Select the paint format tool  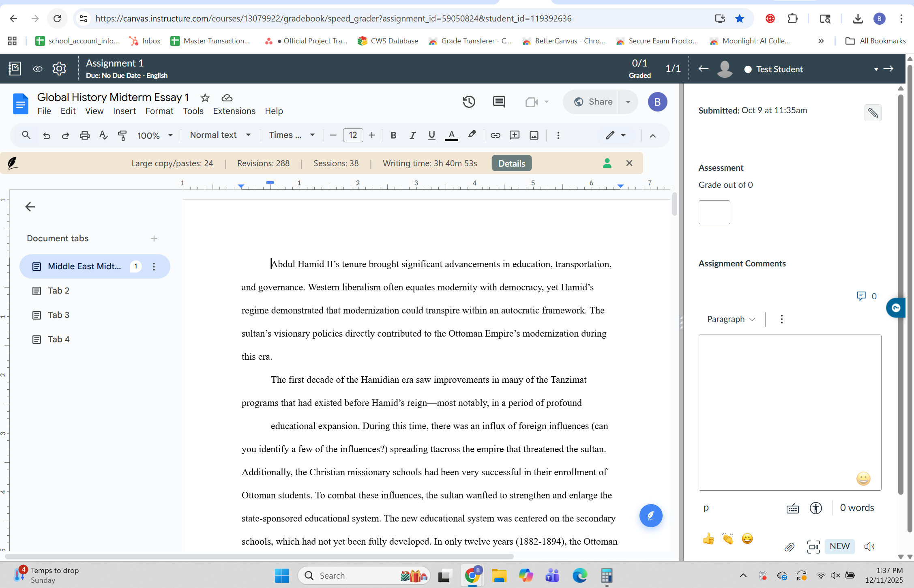click(122, 135)
